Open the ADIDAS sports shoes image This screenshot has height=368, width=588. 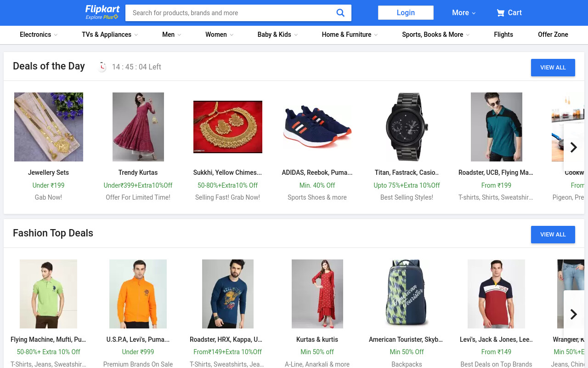tap(317, 127)
